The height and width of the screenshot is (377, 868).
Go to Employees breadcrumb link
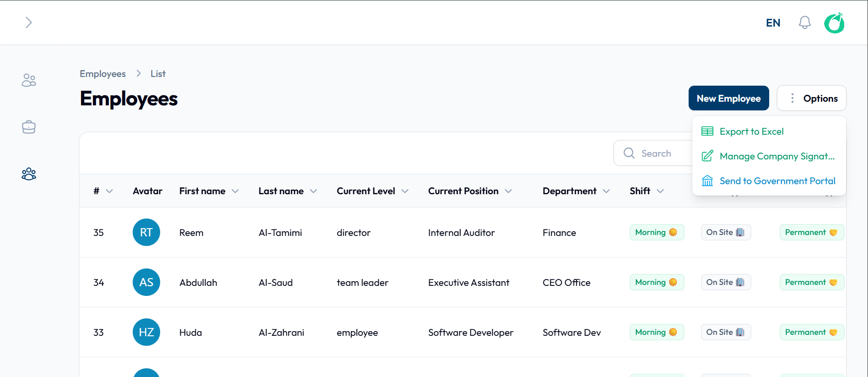click(x=102, y=74)
